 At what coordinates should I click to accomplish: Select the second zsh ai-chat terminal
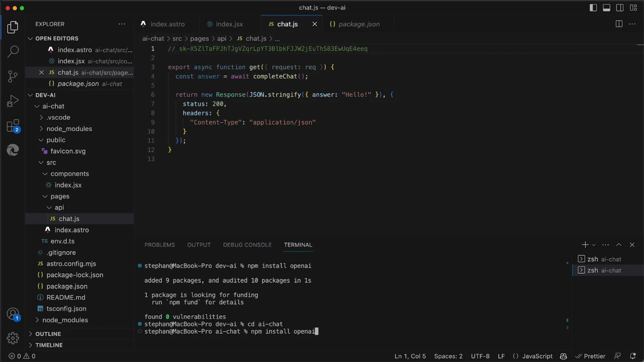[608, 270]
